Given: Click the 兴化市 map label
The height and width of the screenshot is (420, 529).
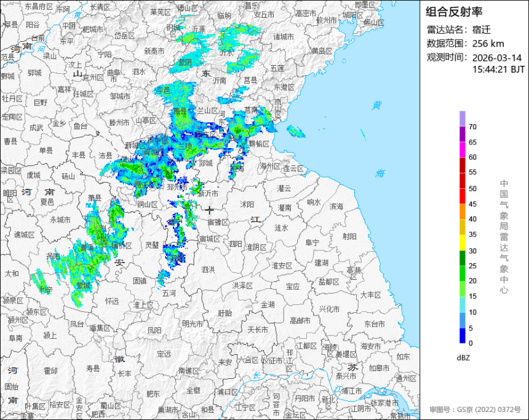Looking at the screenshot, I should point(329,309).
